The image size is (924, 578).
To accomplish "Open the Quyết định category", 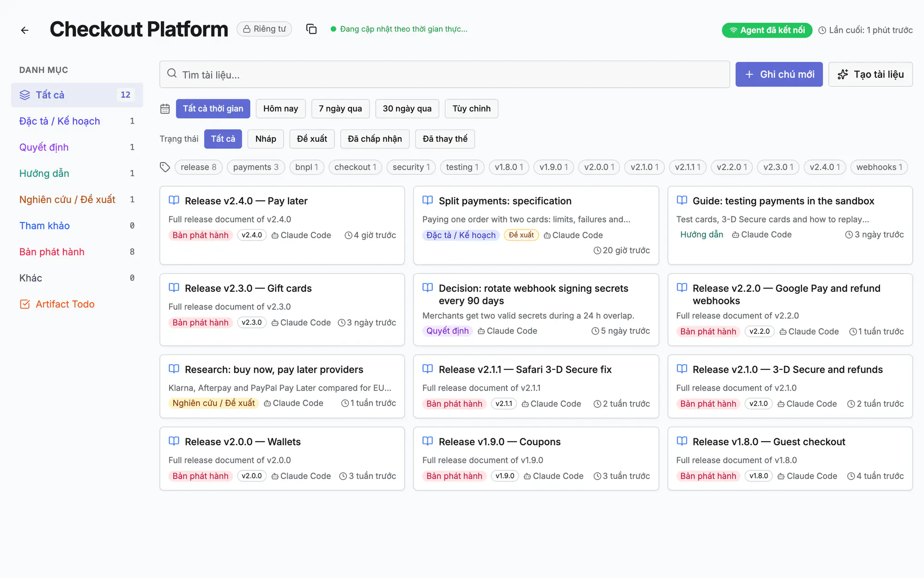I will click(x=77, y=147).
